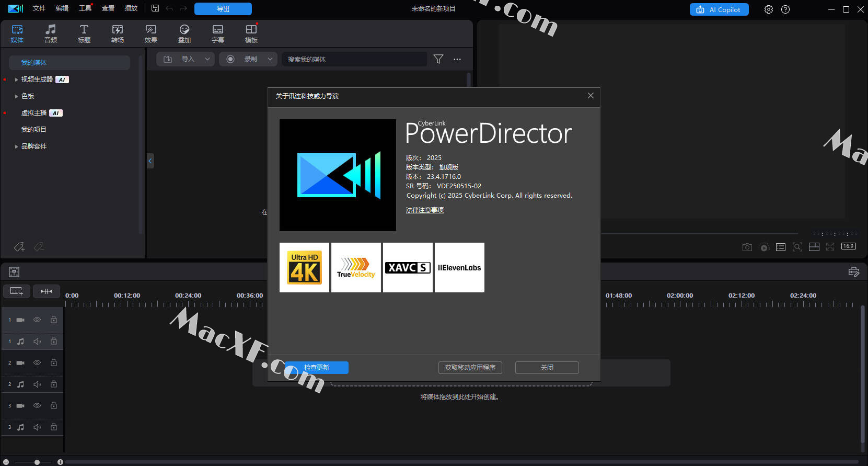Click the redo arrow icon
The image size is (868, 466).
[183, 8]
